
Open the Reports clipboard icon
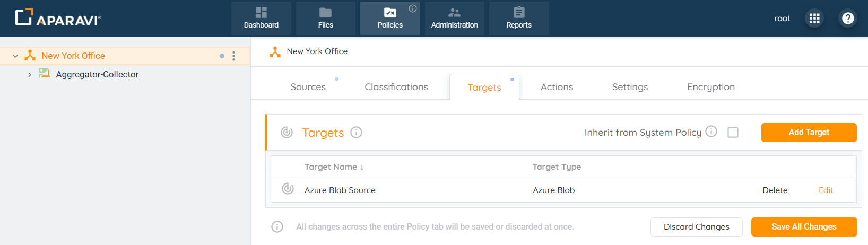[x=519, y=13]
